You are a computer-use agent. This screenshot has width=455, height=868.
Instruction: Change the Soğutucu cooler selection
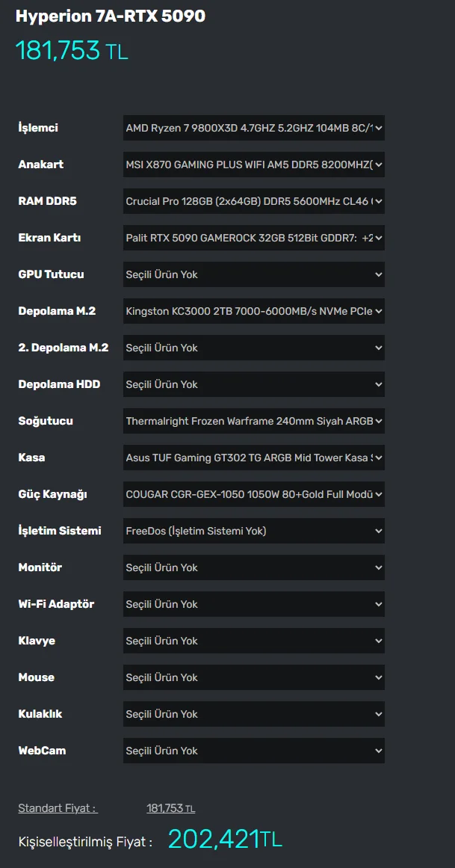click(253, 421)
